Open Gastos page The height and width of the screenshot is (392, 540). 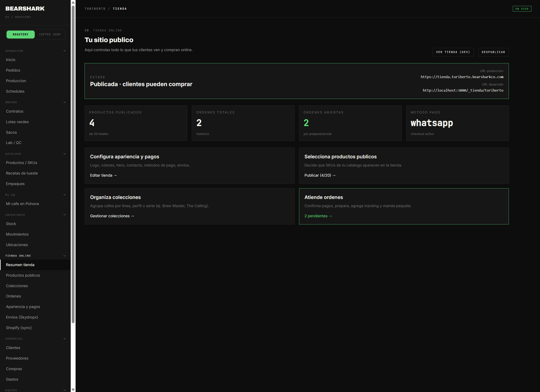[x=35, y=379]
